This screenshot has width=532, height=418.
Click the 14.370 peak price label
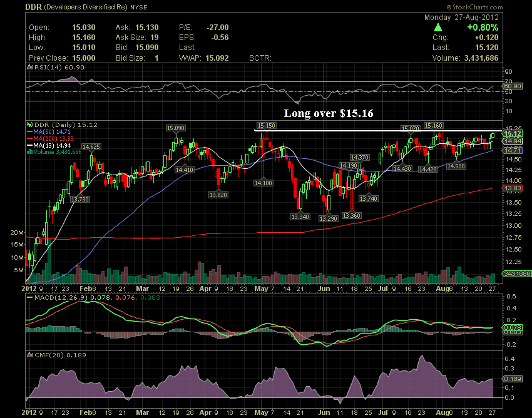(360, 157)
